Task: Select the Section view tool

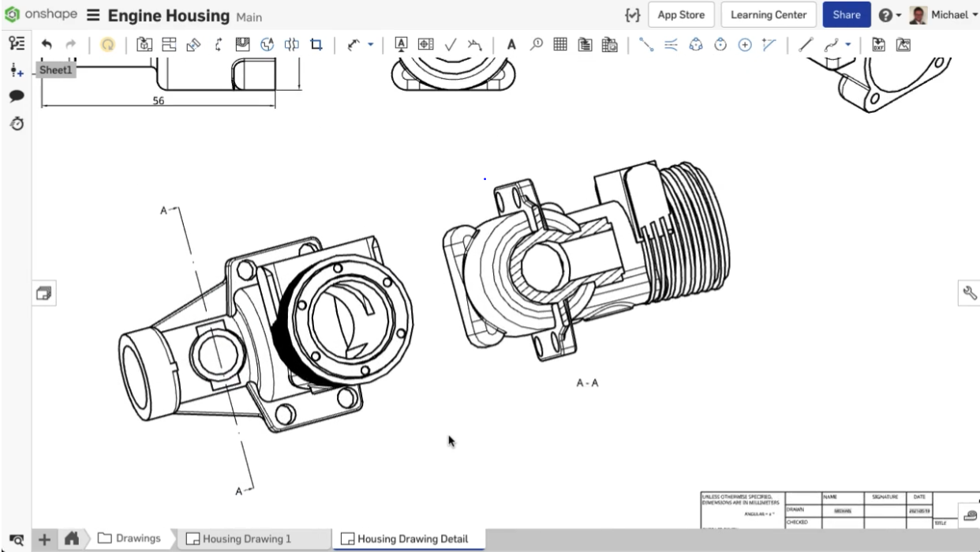Action: (219, 45)
